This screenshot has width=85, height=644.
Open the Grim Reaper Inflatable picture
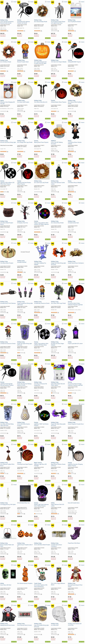pos(59,51)
